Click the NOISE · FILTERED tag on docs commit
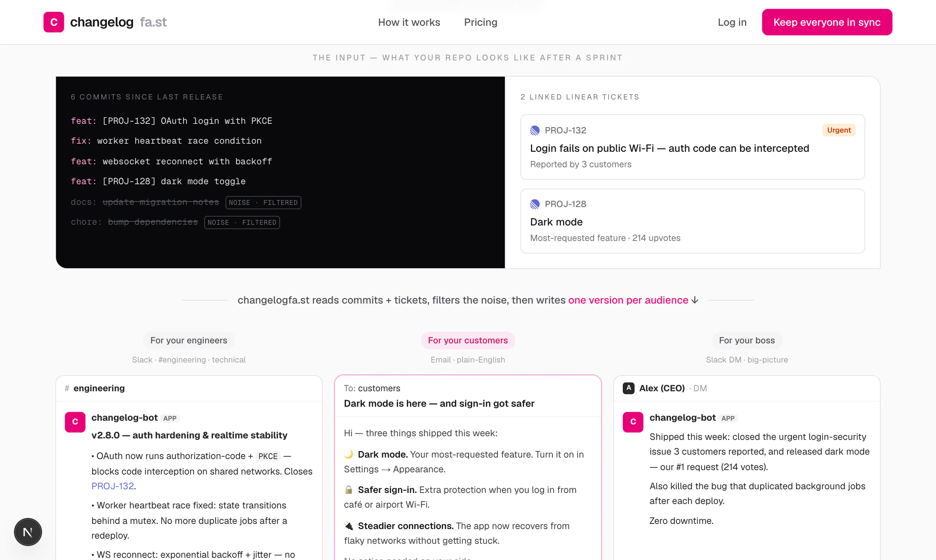 pos(263,203)
